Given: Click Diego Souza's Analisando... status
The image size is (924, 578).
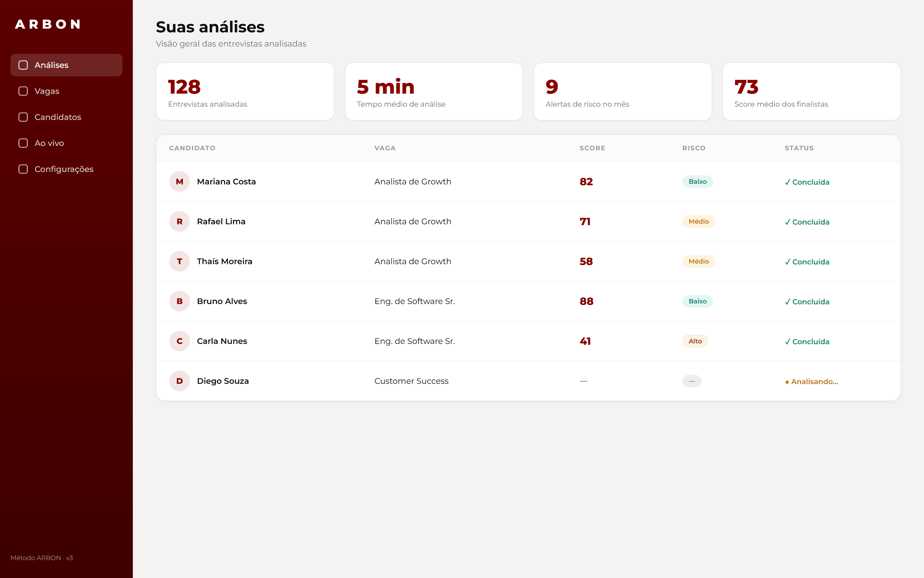Looking at the screenshot, I should tap(812, 381).
